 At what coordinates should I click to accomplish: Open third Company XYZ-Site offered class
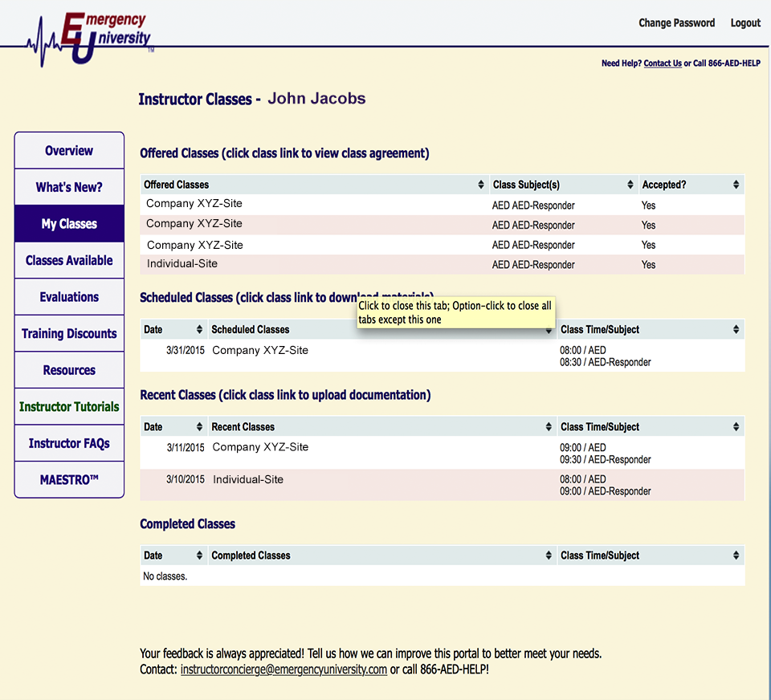[195, 245]
